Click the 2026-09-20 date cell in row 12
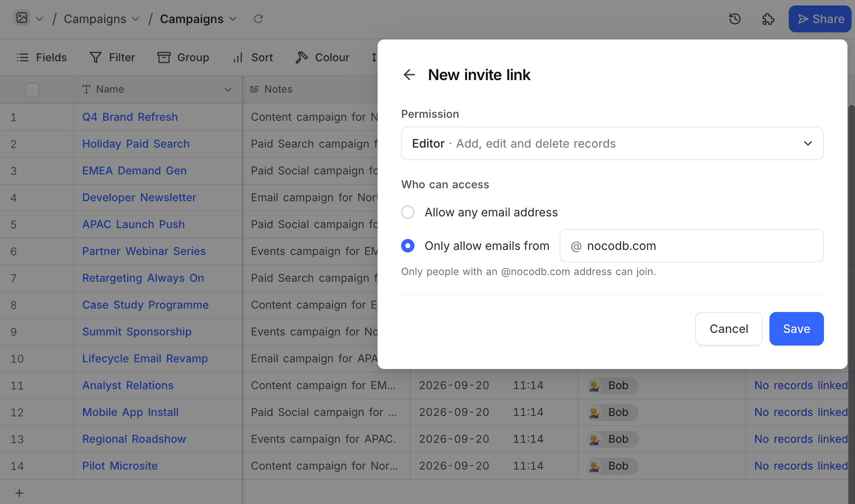Viewport: 855px width, 504px height. [x=454, y=412]
